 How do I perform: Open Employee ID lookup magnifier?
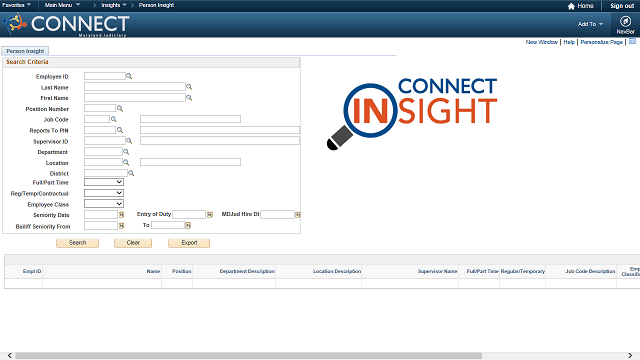129,76
